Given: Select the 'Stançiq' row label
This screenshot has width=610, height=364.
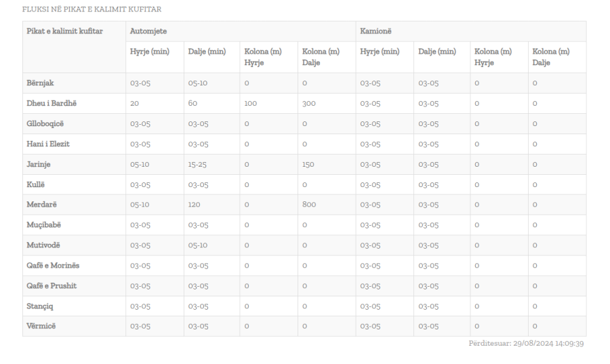Looking at the screenshot, I should pos(40,306).
